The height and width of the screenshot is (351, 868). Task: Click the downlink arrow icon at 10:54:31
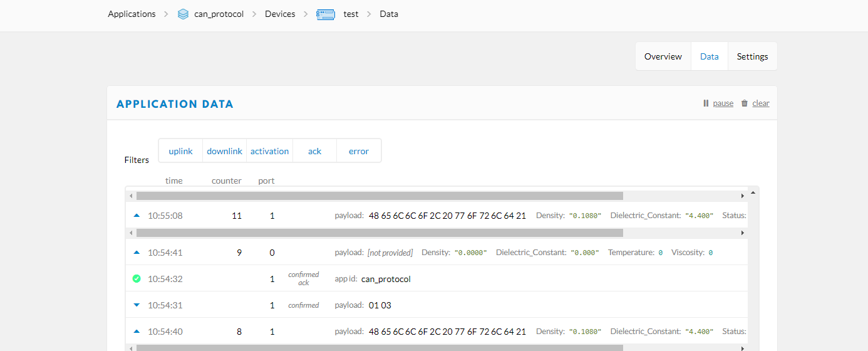click(137, 305)
